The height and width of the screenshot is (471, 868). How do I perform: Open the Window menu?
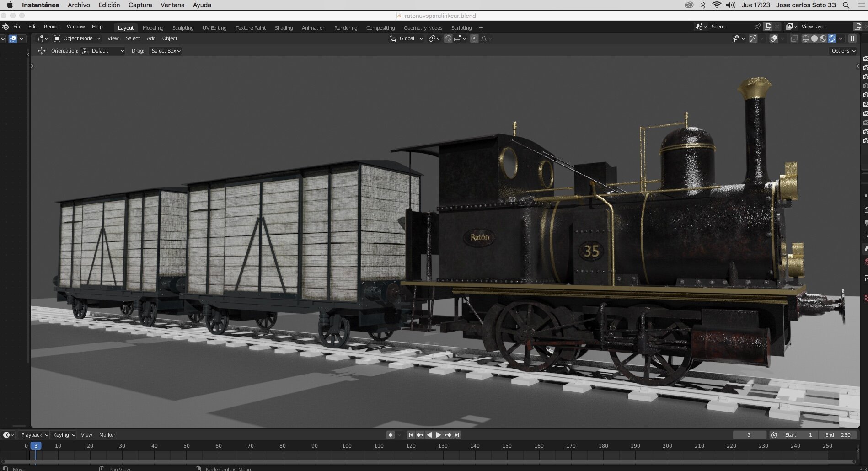[x=75, y=27]
